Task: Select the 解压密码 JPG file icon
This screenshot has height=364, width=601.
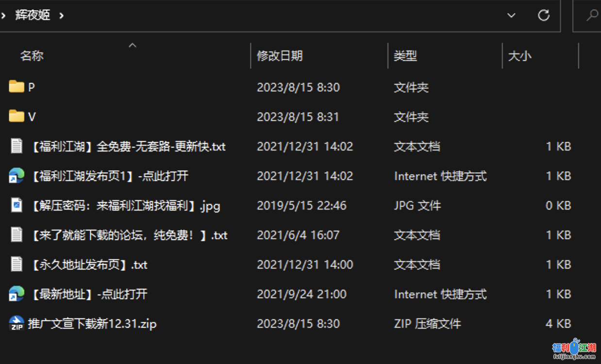Action: tap(17, 205)
